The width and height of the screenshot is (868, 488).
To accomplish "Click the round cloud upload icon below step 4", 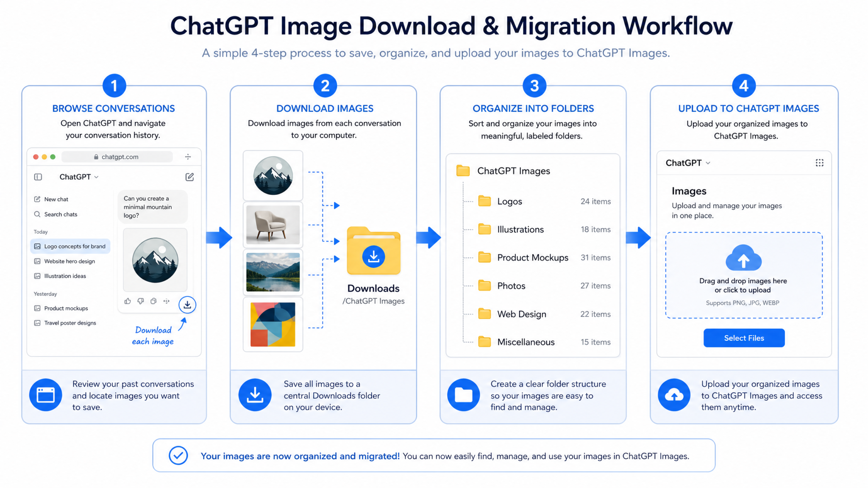I will 674,395.
